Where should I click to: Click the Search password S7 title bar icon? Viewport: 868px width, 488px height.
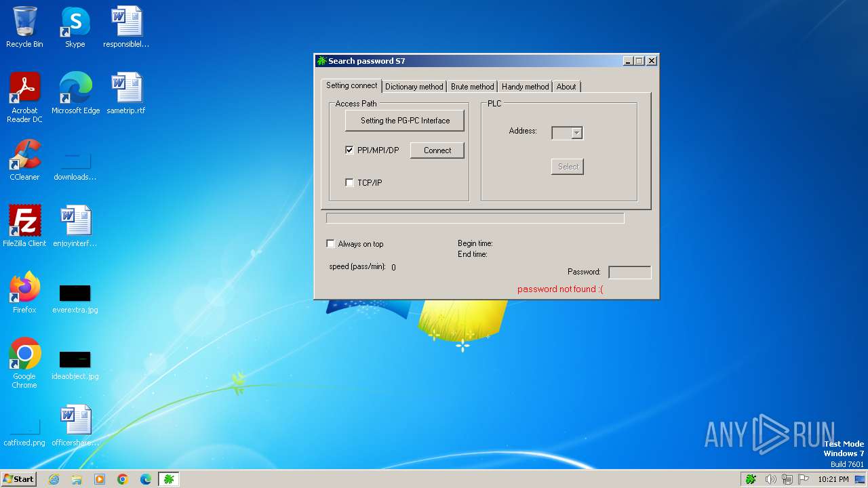(322, 61)
